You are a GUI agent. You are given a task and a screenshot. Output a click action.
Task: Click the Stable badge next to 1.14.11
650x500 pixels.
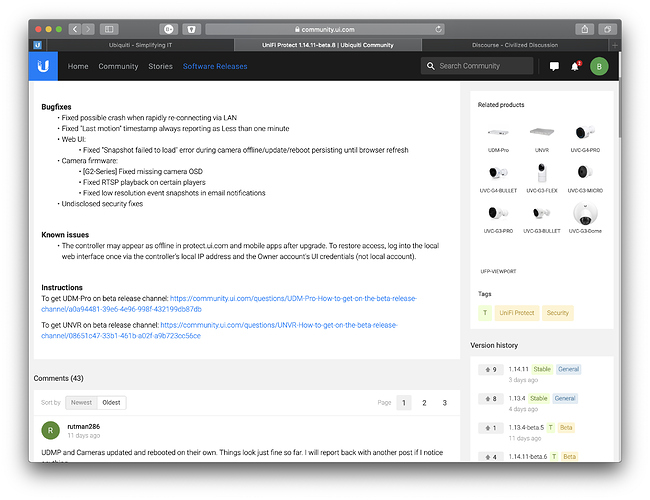click(542, 369)
